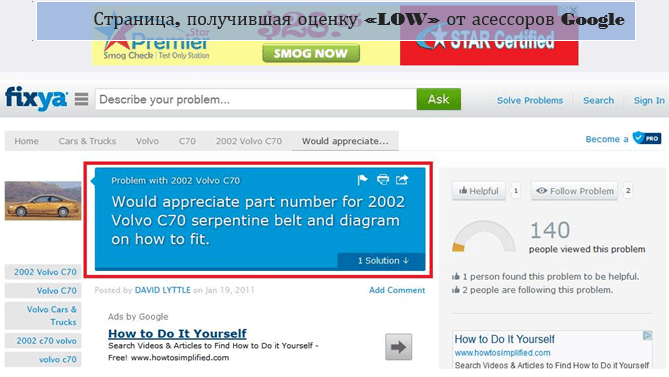Viewport: 669px width, 377px height.
Task: Click Follow Problem button
Action: 574,191
